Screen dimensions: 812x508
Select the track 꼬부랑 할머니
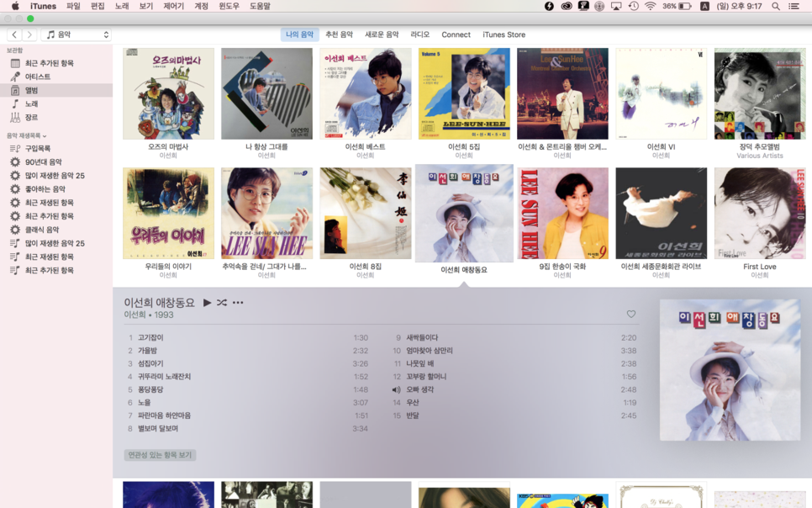pyautogui.click(x=514, y=376)
